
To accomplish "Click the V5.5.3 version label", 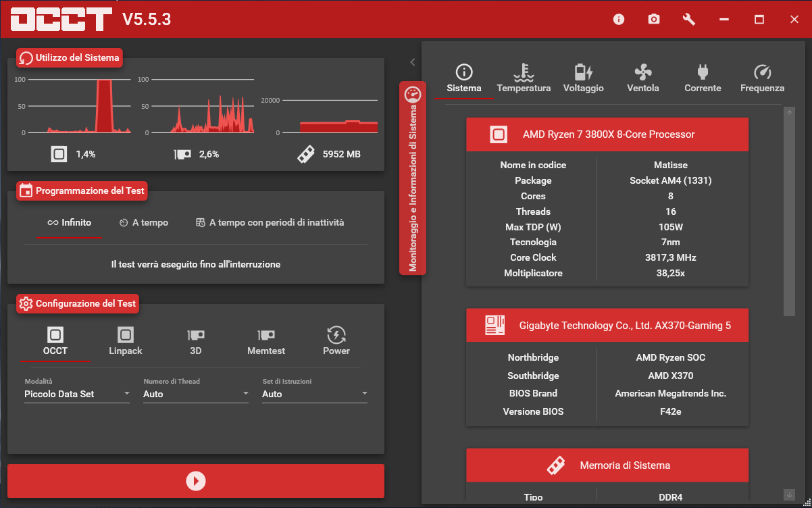I will click(x=147, y=20).
